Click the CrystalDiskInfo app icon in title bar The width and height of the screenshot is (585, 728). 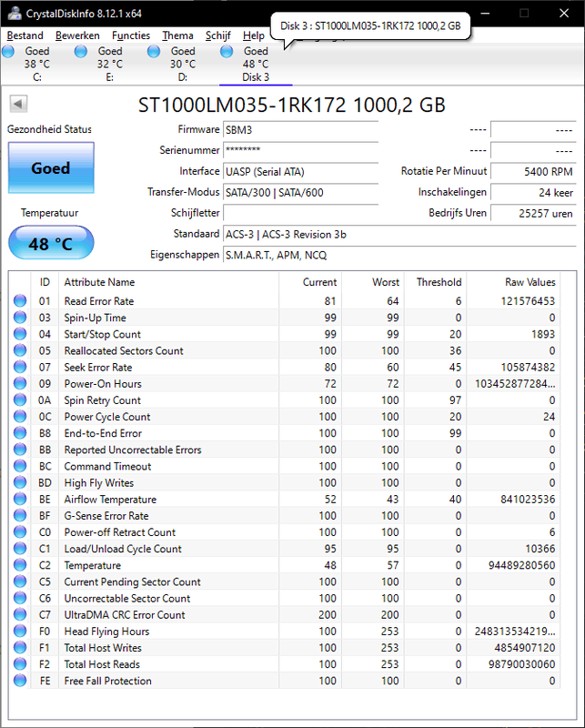pyautogui.click(x=12, y=13)
